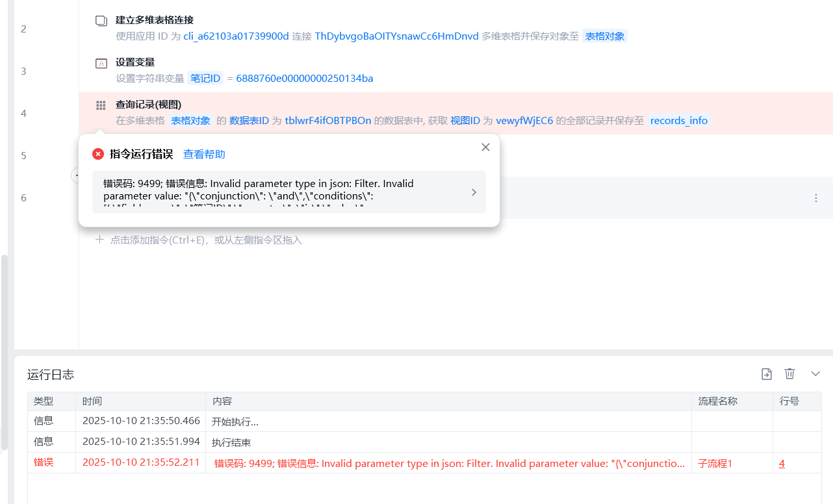Click the 开始执行... log entry
The width and height of the screenshot is (833, 504).
tap(235, 422)
